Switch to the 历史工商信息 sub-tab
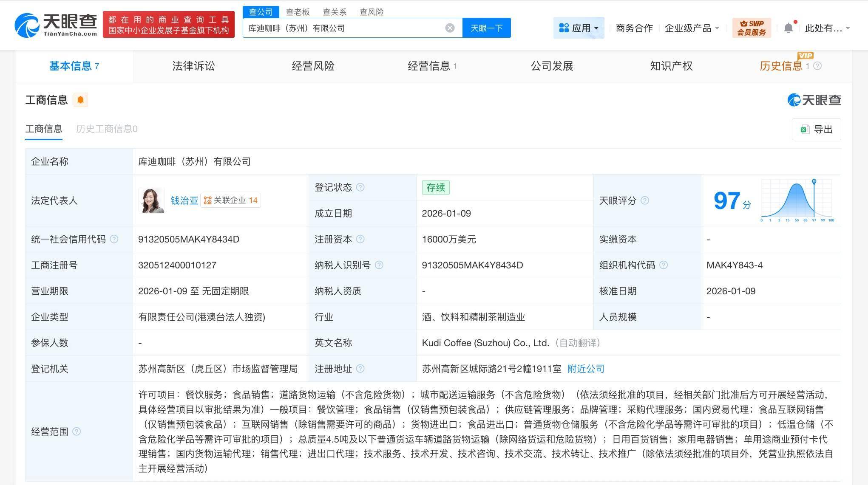Viewport: 868px width, 485px height. pyautogui.click(x=107, y=129)
